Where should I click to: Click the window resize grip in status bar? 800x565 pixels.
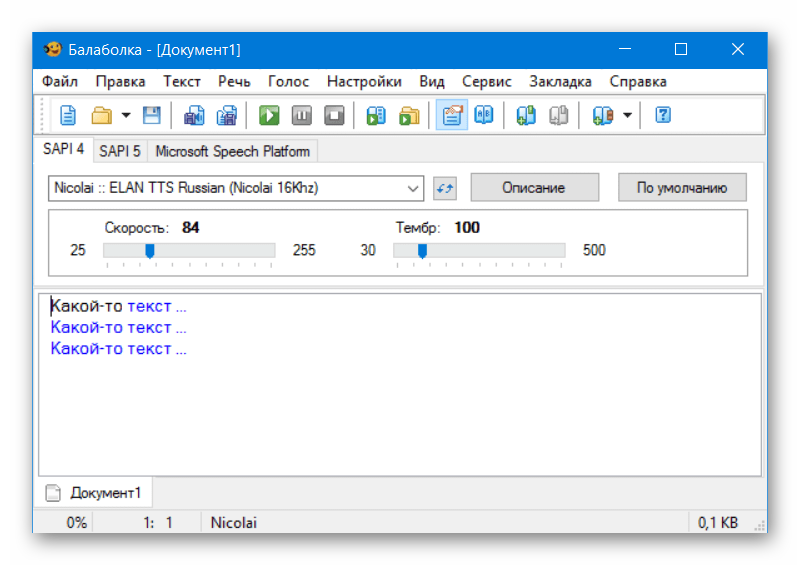(760, 526)
